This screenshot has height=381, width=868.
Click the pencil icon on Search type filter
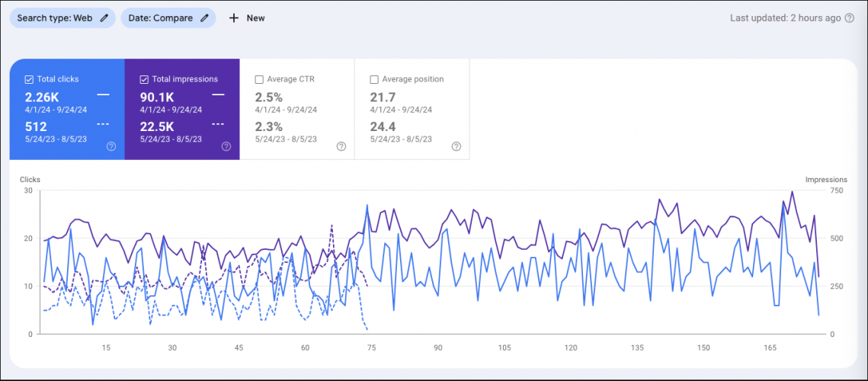coord(104,18)
